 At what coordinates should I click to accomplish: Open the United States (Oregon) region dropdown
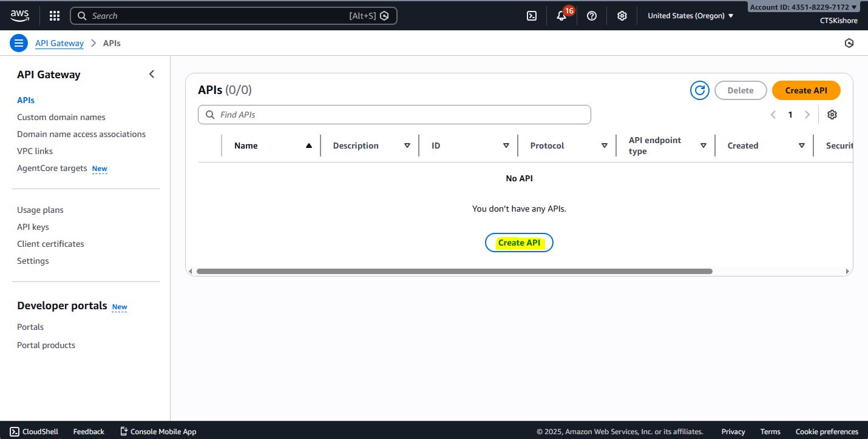pyautogui.click(x=690, y=16)
